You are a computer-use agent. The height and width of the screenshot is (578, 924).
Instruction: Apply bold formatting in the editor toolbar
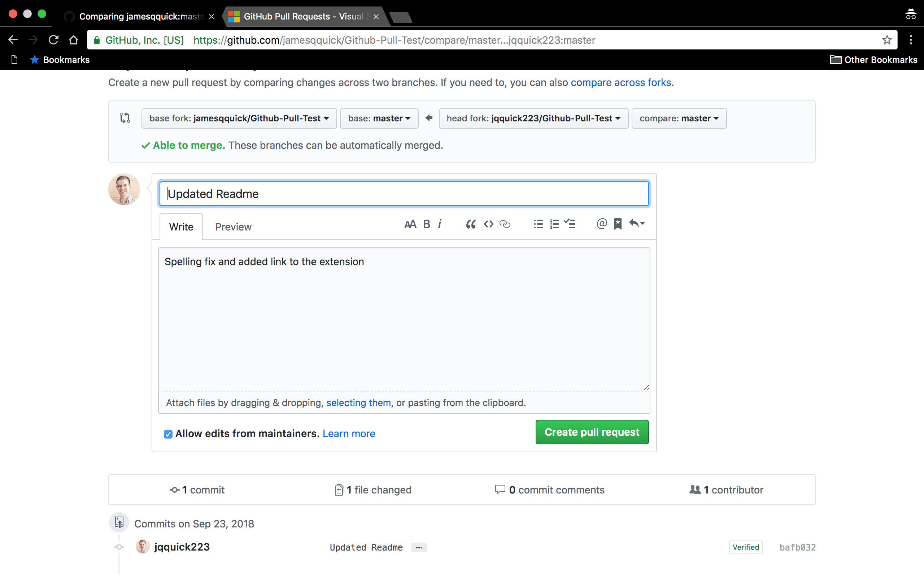pos(427,224)
